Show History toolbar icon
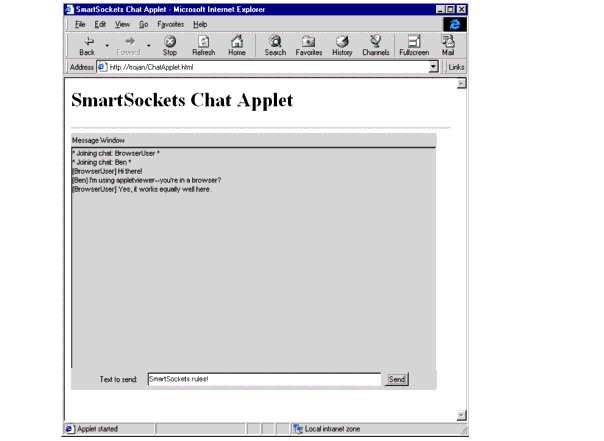Viewport: 604px width, 441px height. (342, 46)
